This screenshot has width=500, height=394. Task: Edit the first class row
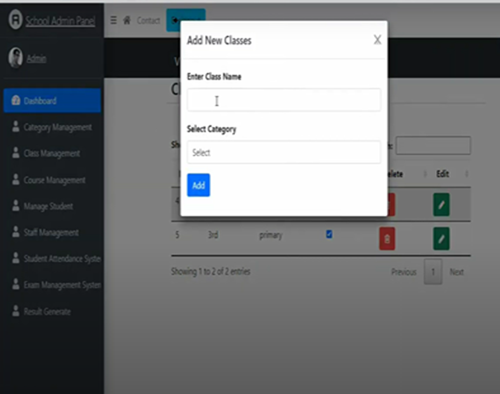click(x=441, y=204)
